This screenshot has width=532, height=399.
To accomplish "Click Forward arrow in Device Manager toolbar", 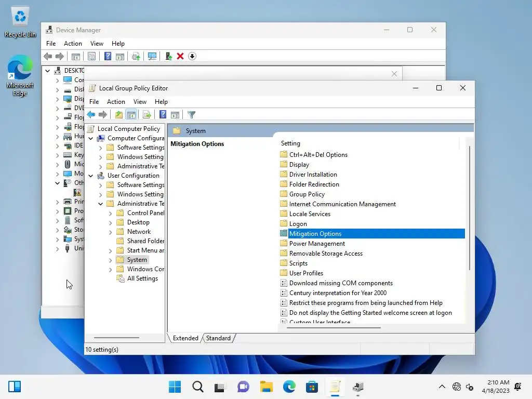I will click(x=60, y=56).
